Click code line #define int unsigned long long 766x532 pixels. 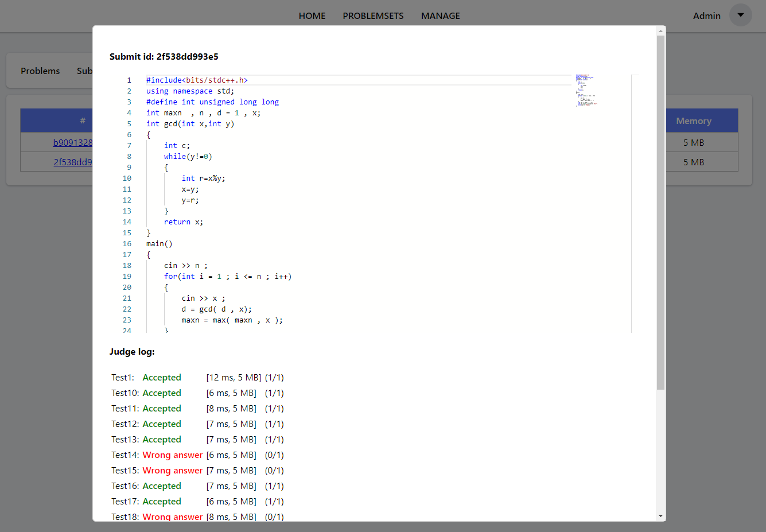[x=212, y=102]
